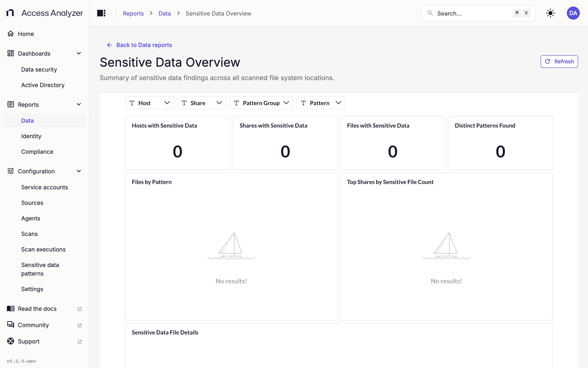This screenshot has width=588, height=368.
Task: Open Scans configuration
Action: pos(45,234)
